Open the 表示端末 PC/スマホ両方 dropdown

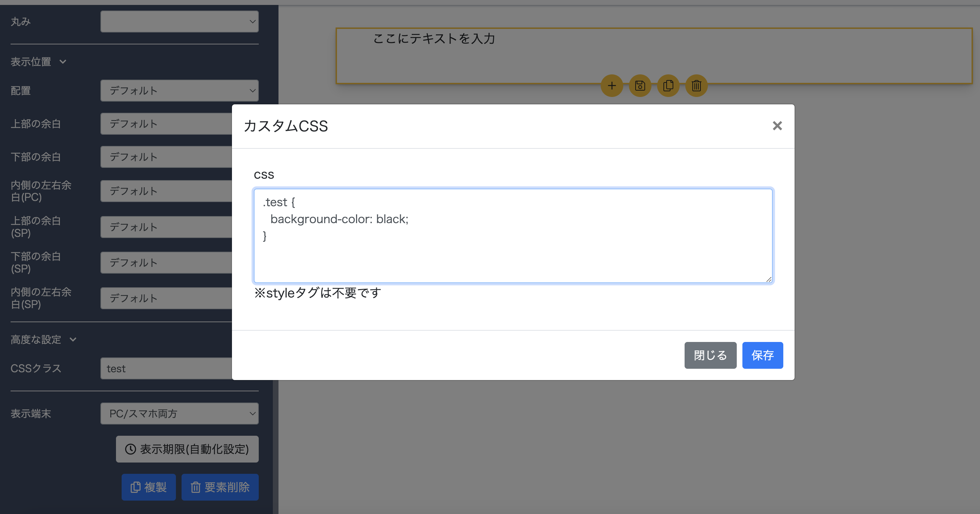click(179, 414)
